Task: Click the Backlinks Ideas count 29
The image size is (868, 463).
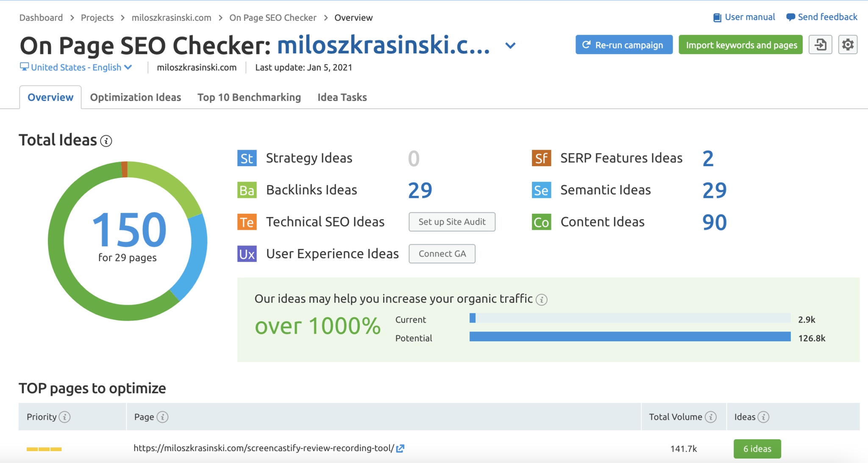Action: pyautogui.click(x=420, y=190)
